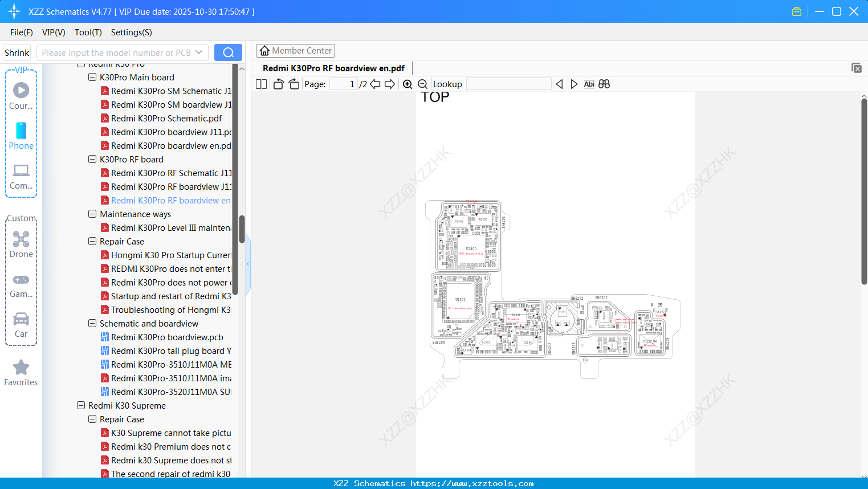Zoom out of the boardview document
The image size is (868, 489).
[x=422, y=84]
